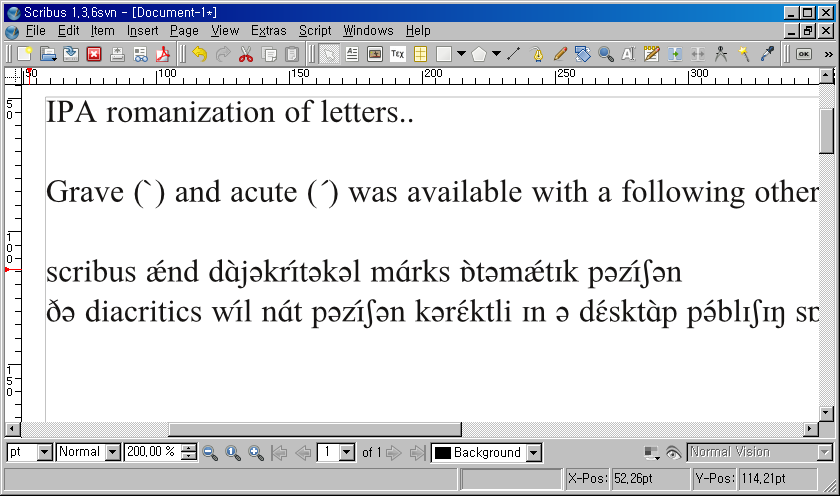Go to next page arrow
The width and height of the screenshot is (840, 496).
(394, 453)
